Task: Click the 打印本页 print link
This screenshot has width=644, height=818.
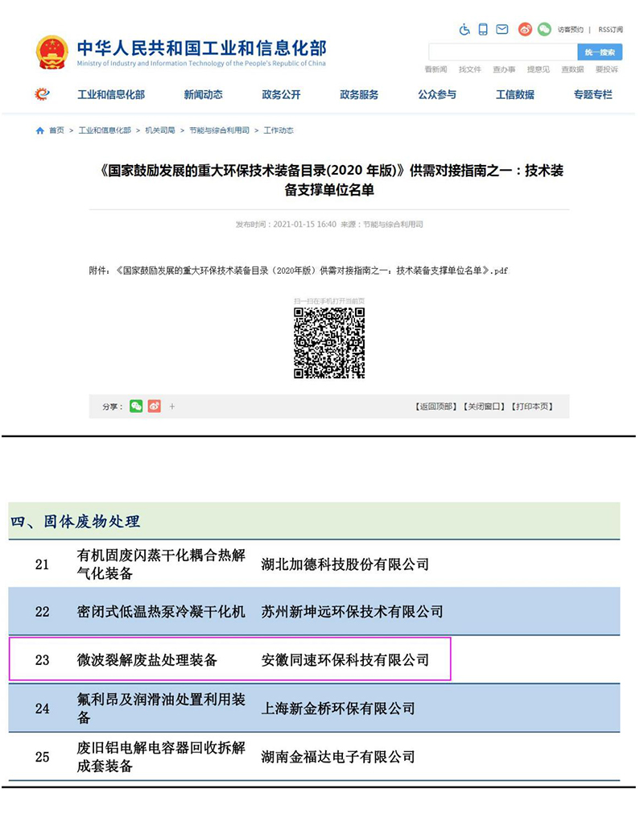Action: (x=532, y=407)
